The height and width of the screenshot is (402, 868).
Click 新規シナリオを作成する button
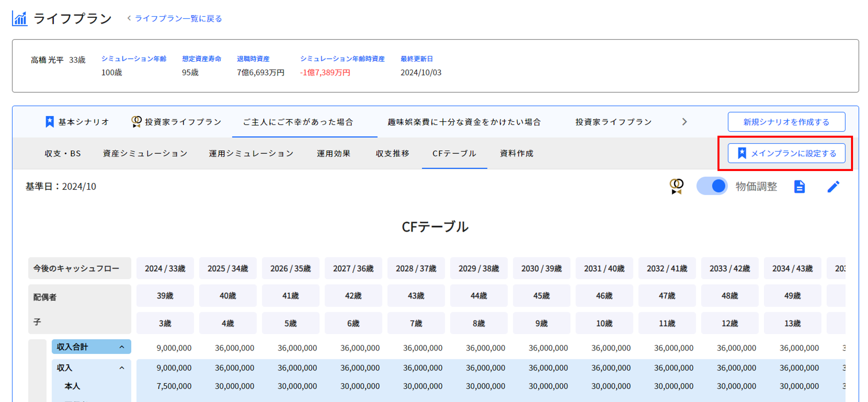coord(786,122)
